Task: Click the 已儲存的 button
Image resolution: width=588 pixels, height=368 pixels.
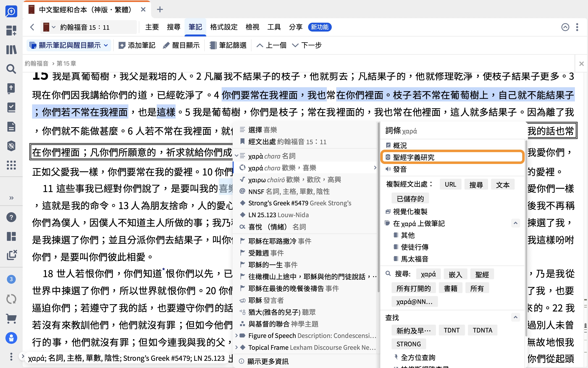Action: point(410,199)
